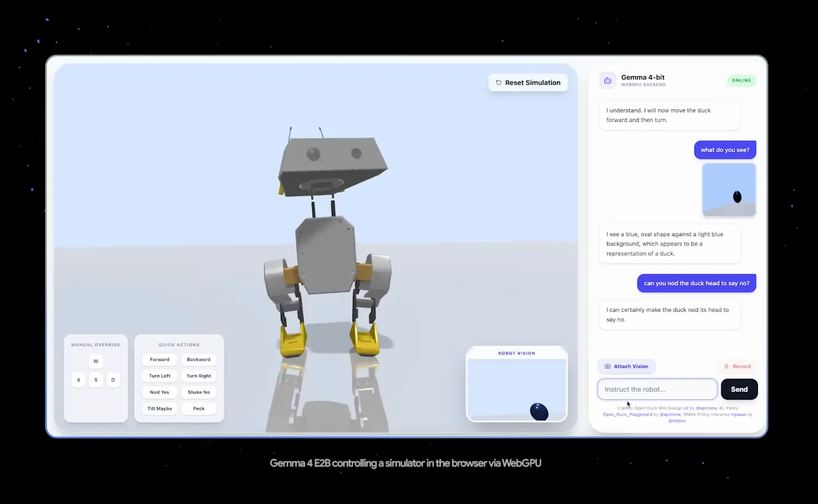This screenshot has width=818, height=504.
Task: Enable voice input with the Record control
Action: [737, 366]
